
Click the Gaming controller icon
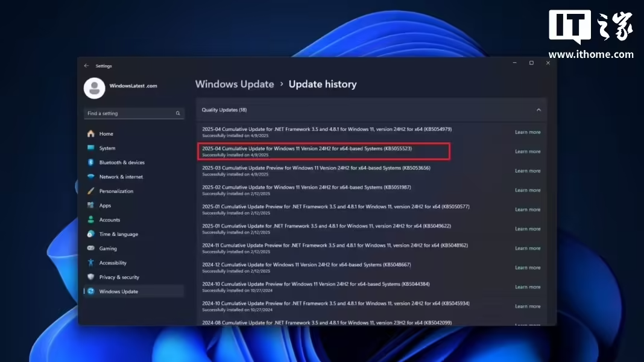90,249
